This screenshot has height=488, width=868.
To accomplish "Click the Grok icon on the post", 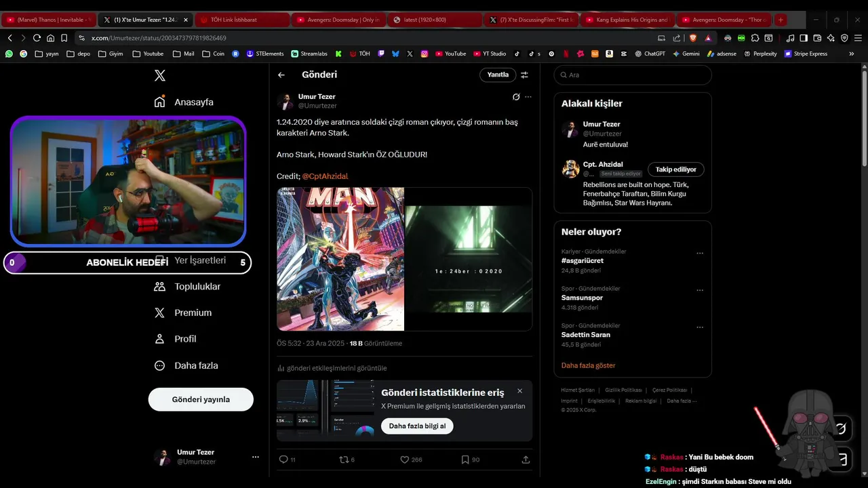I will coord(516,97).
